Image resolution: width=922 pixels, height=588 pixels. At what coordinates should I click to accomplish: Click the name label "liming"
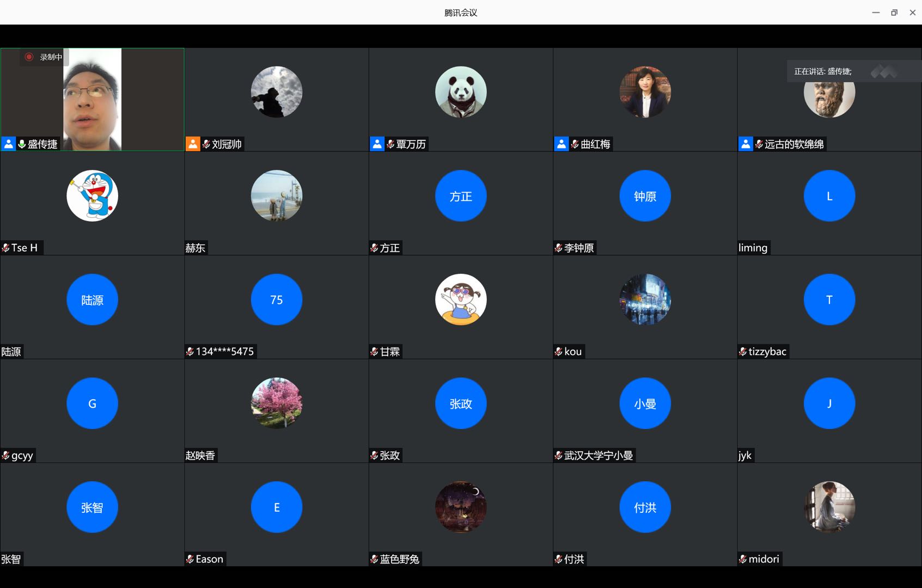coord(753,248)
